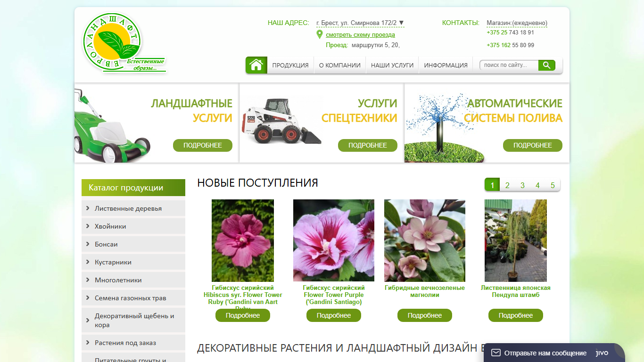This screenshot has width=644, height=362.
Task: Click Flower Tower Purple 'Gandini Santiago' title
Action: pos(334,295)
